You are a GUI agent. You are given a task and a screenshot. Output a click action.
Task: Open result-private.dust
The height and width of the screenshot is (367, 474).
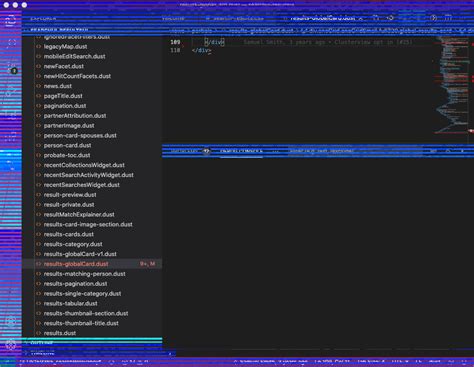tap(69, 205)
